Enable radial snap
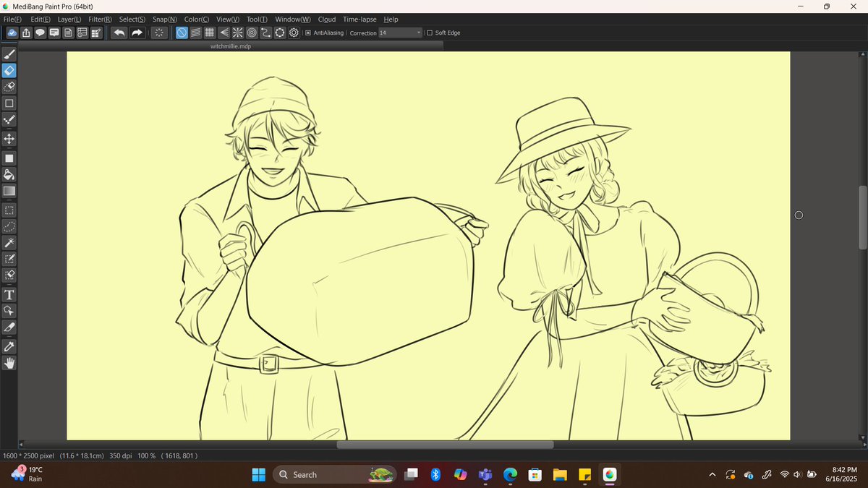Viewport: 868px width, 488px height. point(237,33)
